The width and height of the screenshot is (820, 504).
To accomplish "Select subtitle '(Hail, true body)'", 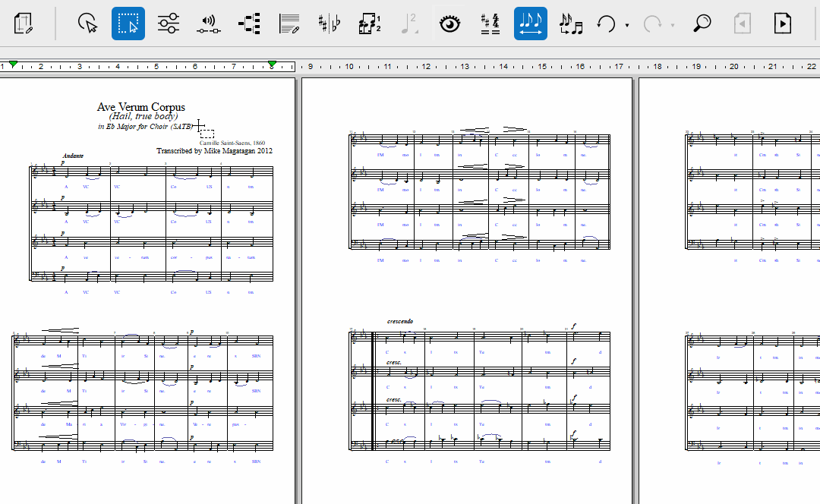I will pyautogui.click(x=143, y=116).
